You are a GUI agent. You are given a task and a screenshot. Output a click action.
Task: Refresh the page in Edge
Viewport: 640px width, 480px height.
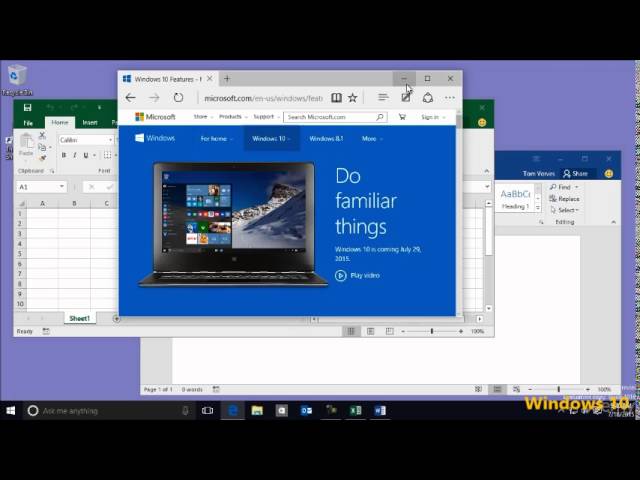point(178,98)
